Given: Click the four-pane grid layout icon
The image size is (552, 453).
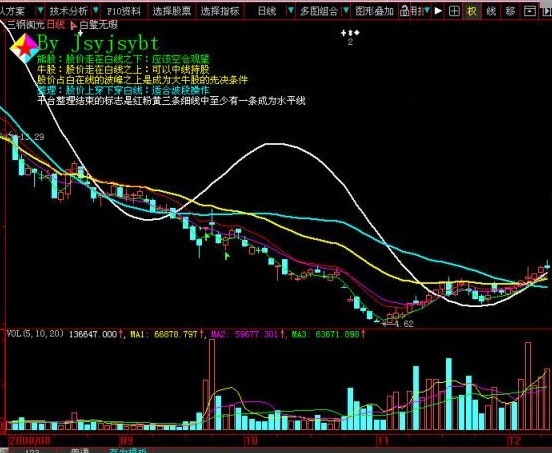Looking at the screenshot, I should pos(454,11).
